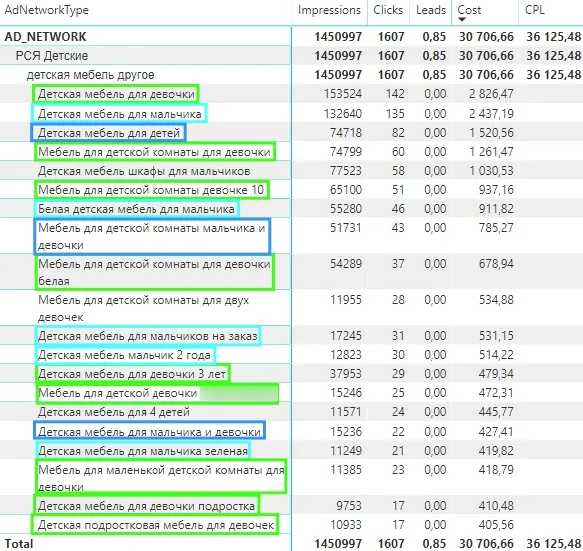583x551 pixels.
Task: Click cost value 405,56
Action: pyautogui.click(x=496, y=524)
